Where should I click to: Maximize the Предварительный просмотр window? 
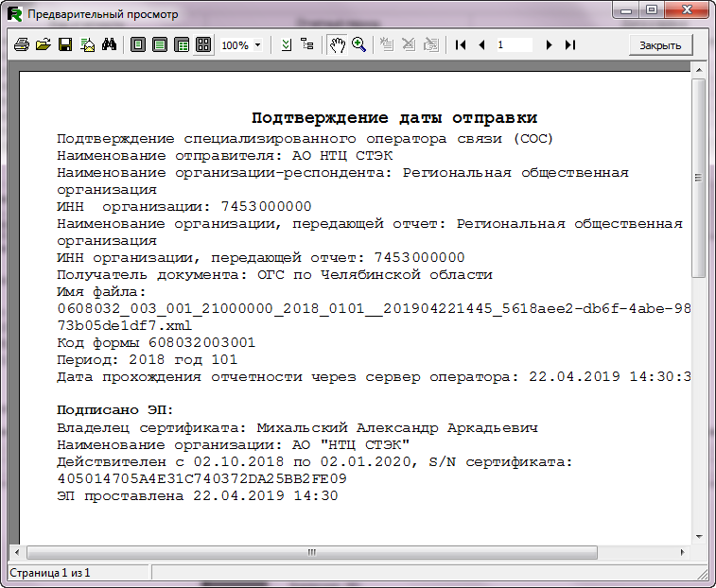652,9
